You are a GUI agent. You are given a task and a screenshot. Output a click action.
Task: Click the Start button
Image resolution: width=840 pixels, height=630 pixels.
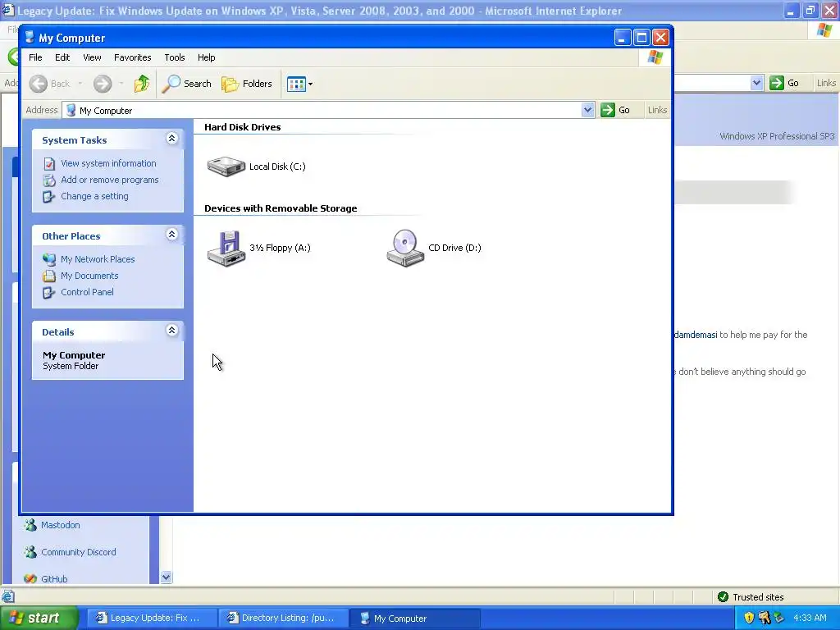[x=39, y=618]
